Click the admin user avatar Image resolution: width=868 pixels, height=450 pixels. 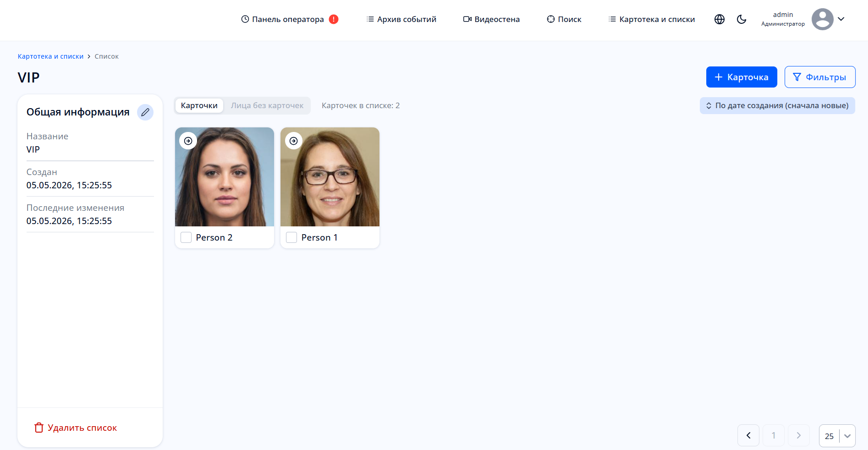[823, 19]
